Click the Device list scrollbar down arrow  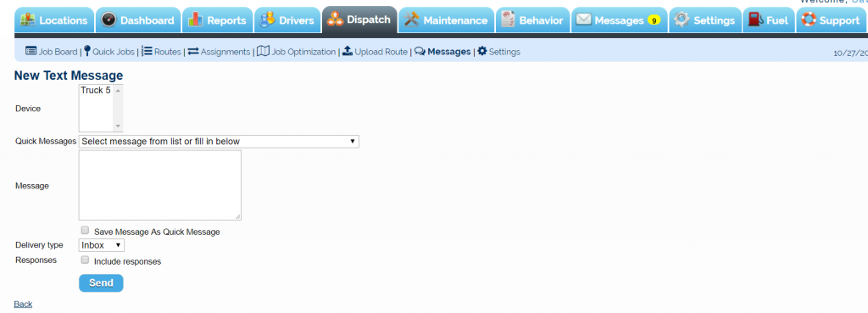(x=118, y=127)
